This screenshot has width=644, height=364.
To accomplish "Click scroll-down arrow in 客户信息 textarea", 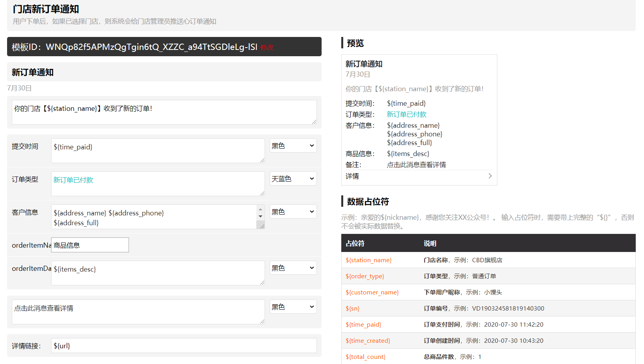I will [x=260, y=217].
